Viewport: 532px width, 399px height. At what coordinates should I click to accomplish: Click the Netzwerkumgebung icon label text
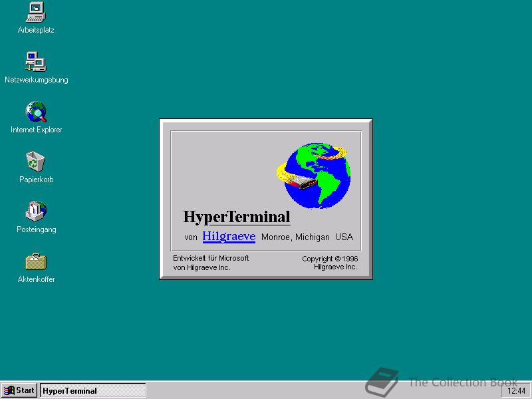[37, 80]
